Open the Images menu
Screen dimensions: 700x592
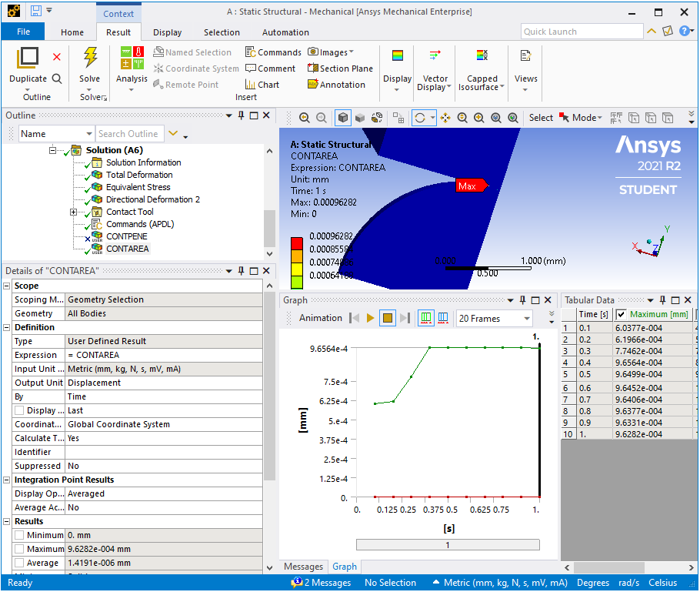[330, 52]
